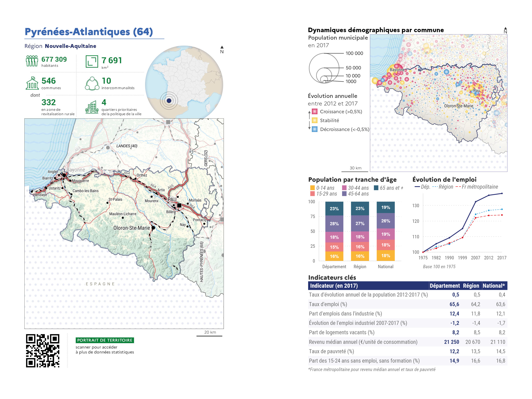Viewport: 532px width, 399px height.
Task: Click the north arrow above demographic map
Action: click(505, 30)
